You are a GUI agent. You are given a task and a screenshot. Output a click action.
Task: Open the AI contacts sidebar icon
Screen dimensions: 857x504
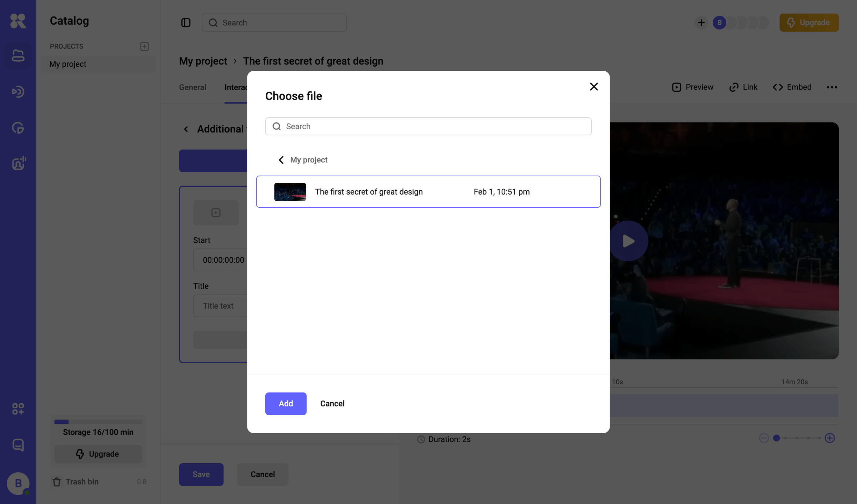19,163
